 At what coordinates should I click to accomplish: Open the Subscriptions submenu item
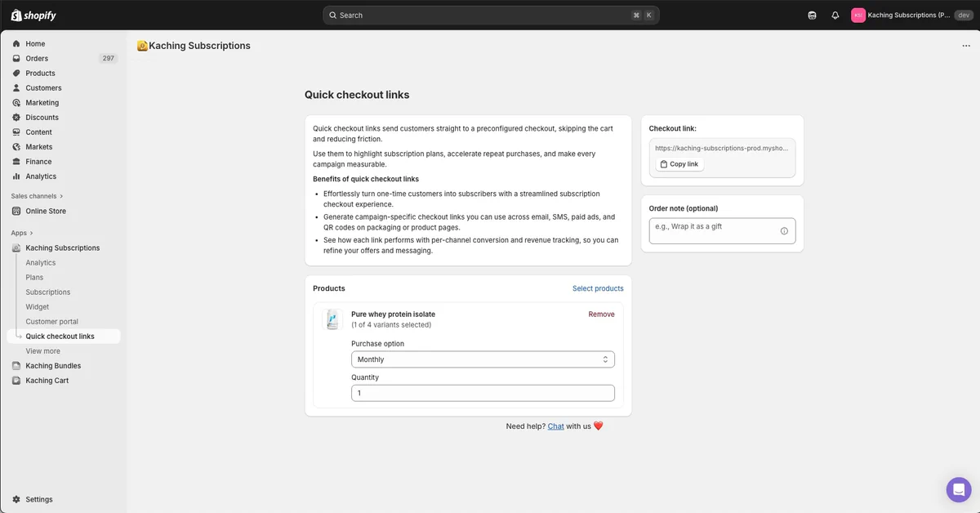(x=48, y=292)
